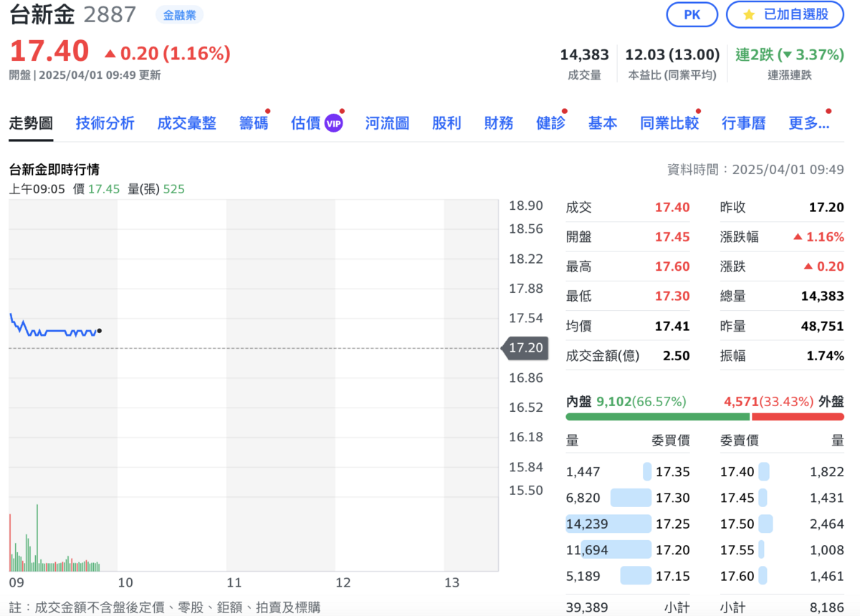
Task: Click the 昨量 48,751 value
Action: (x=823, y=326)
